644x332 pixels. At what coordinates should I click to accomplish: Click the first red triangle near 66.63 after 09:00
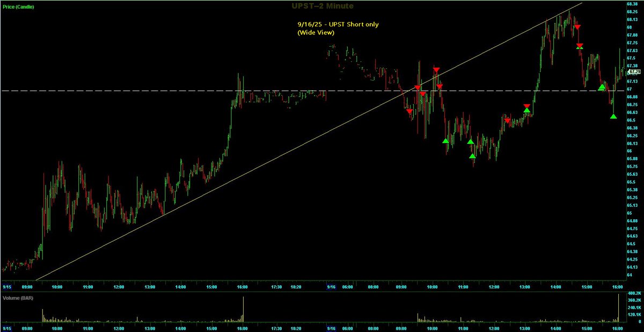click(409, 112)
